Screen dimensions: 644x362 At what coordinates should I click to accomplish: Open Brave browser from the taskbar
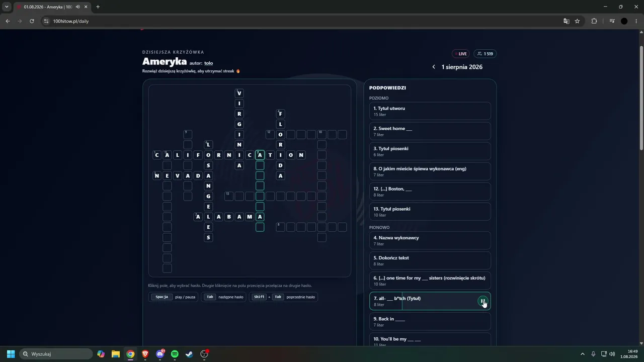click(x=145, y=354)
